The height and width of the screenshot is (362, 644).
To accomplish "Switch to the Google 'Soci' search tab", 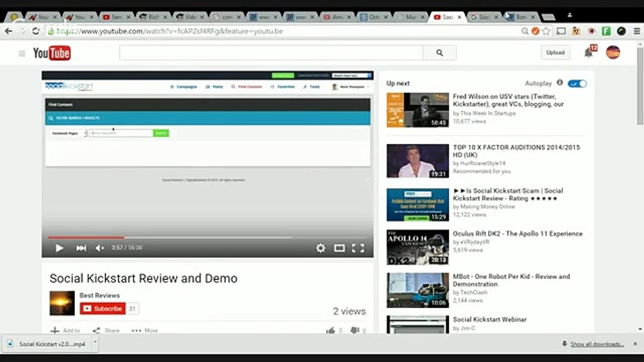I will pos(483,17).
